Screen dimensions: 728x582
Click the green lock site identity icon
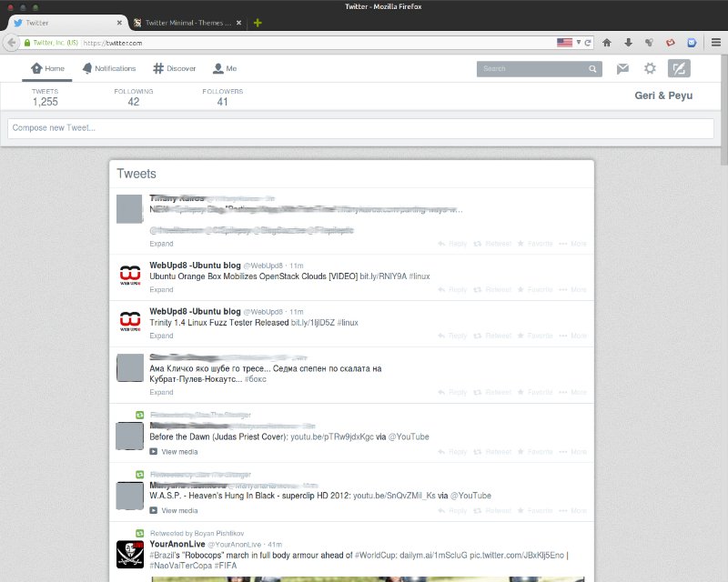(27, 43)
